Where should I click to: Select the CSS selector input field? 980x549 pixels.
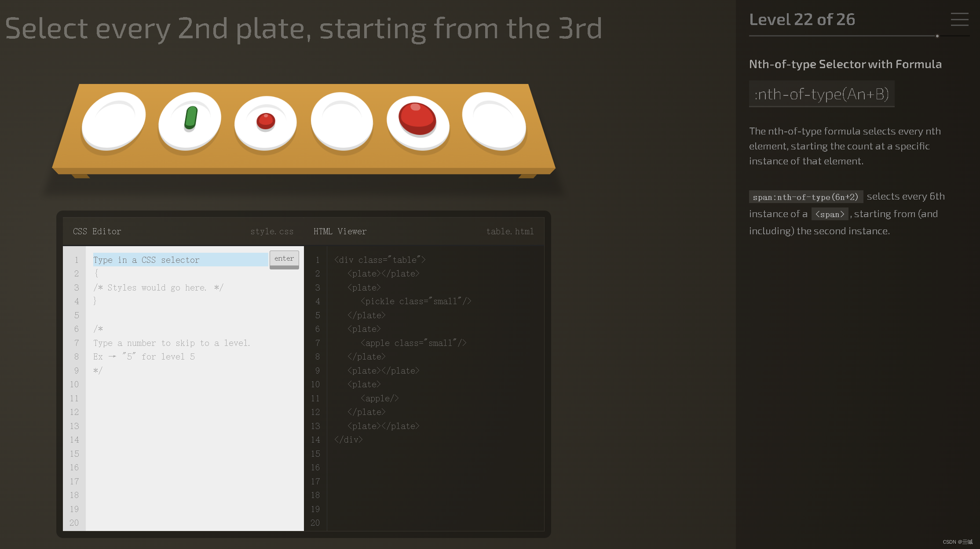point(179,260)
